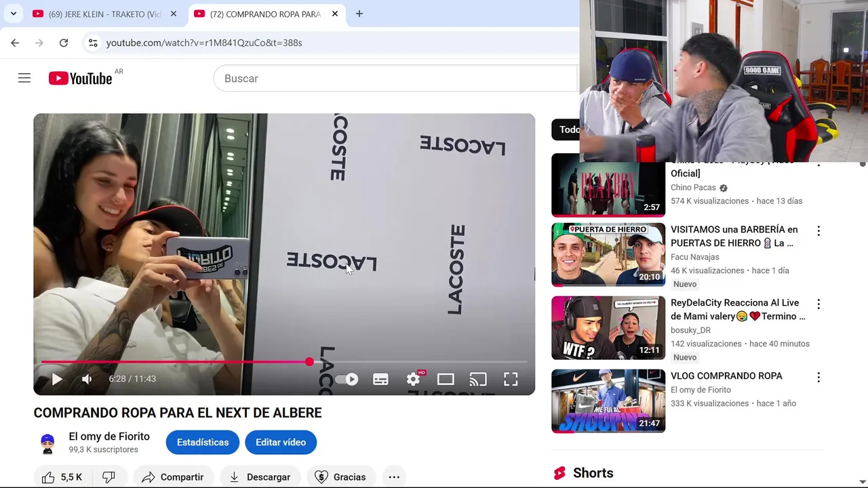The width and height of the screenshot is (868, 488).
Task: Open the YouTube hamburger guide menu
Action: tap(24, 79)
